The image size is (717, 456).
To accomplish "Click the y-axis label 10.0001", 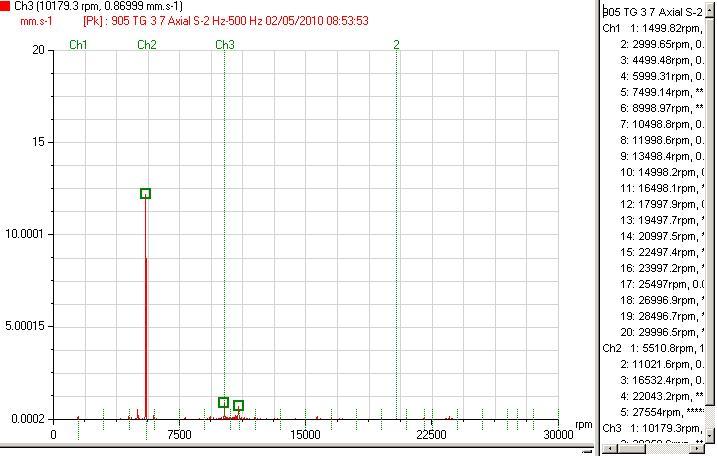I will [x=25, y=234].
